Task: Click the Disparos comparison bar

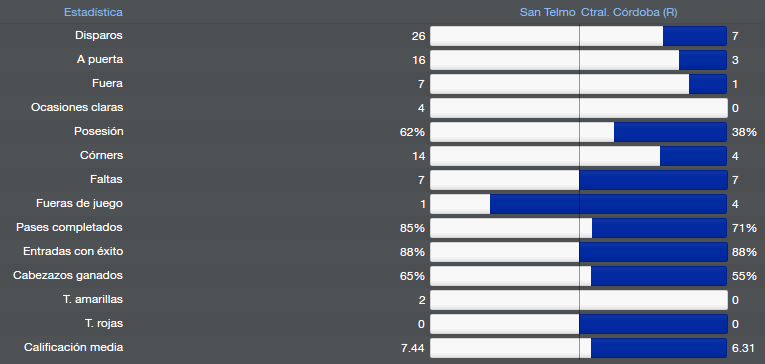Action: point(579,36)
